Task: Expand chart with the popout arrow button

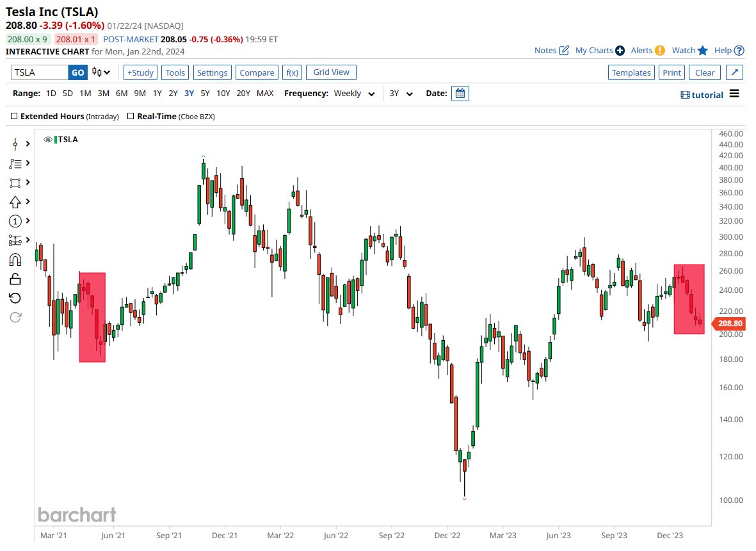Action: [734, 72]
